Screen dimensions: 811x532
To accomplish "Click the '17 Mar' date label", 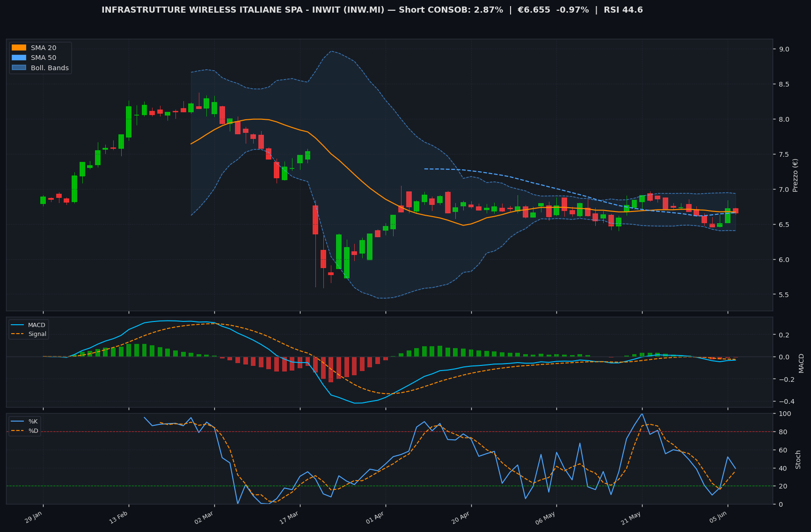I will pyautogui.click(x=290, y=517).
